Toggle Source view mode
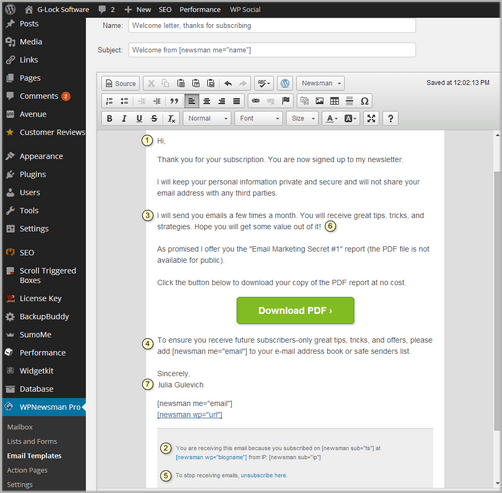The height and width of the screenshot is (493, 502). click(x=121, y=83)
